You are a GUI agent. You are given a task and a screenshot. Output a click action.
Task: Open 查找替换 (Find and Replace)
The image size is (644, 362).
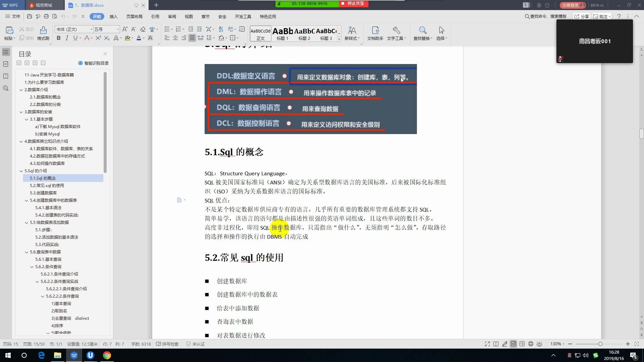[x=423, y=34]
